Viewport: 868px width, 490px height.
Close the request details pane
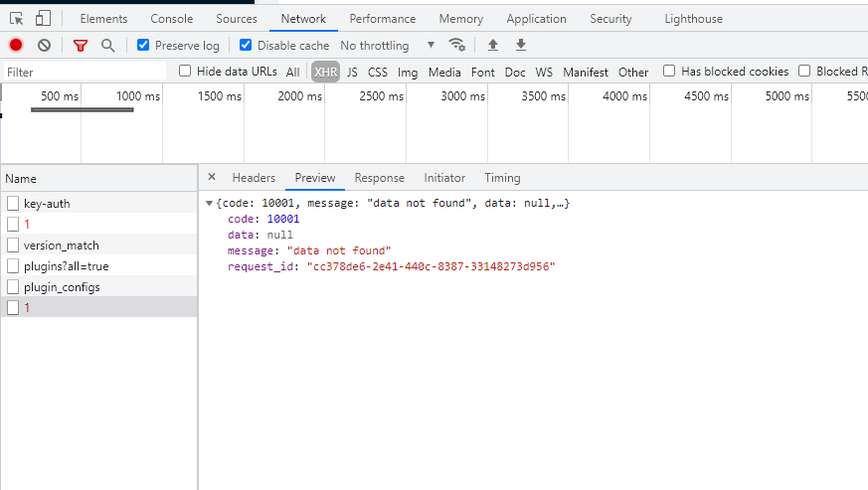click(212, 177)
